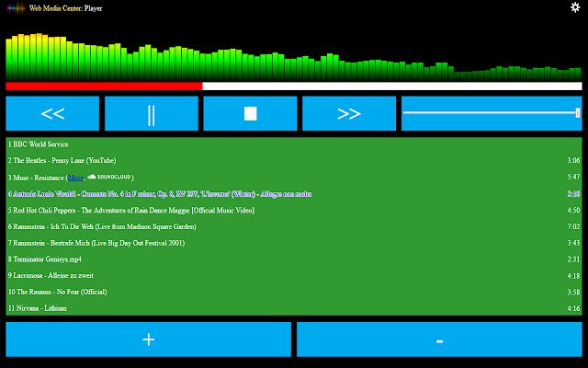Select track 3 Muse - Resistance
The width and height of the screenshot is (588, 368).
[294, 178]
